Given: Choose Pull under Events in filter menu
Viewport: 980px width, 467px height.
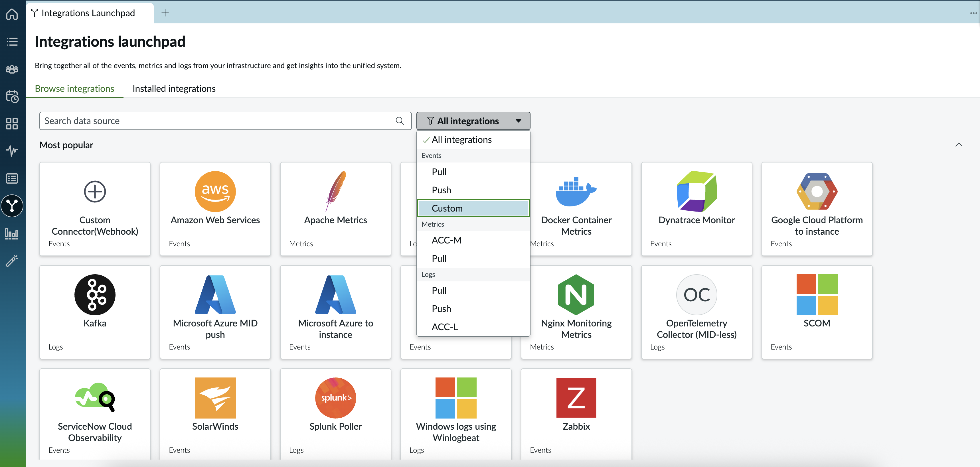Looking at the screenshot, I should click(473, 172).
